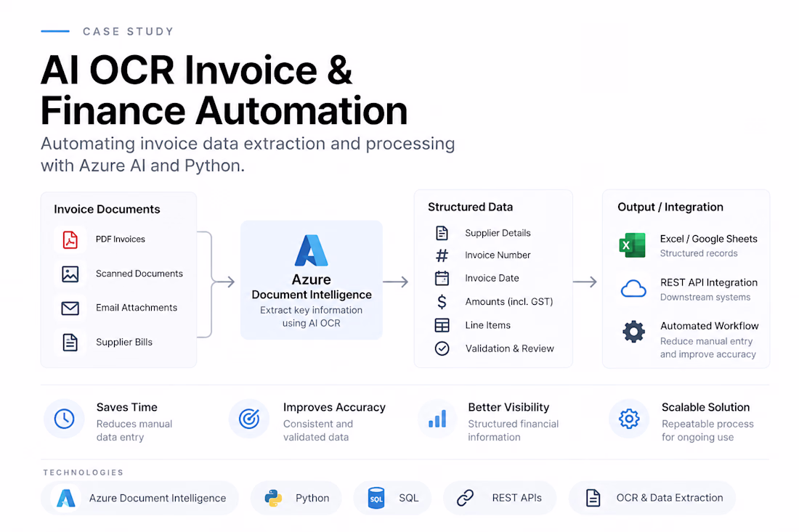Click the red PDF Invoices icon

pyautogui.click(x=70, y=240)
